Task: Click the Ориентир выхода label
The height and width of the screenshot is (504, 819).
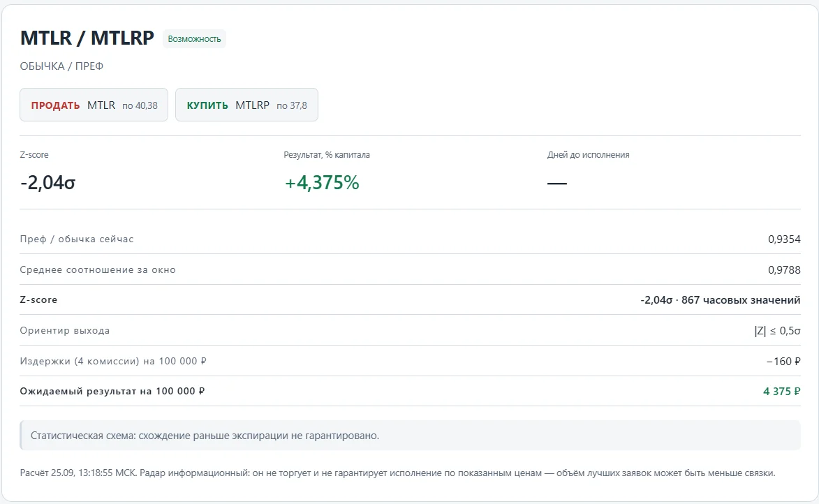Action: [x=65, y=331]
